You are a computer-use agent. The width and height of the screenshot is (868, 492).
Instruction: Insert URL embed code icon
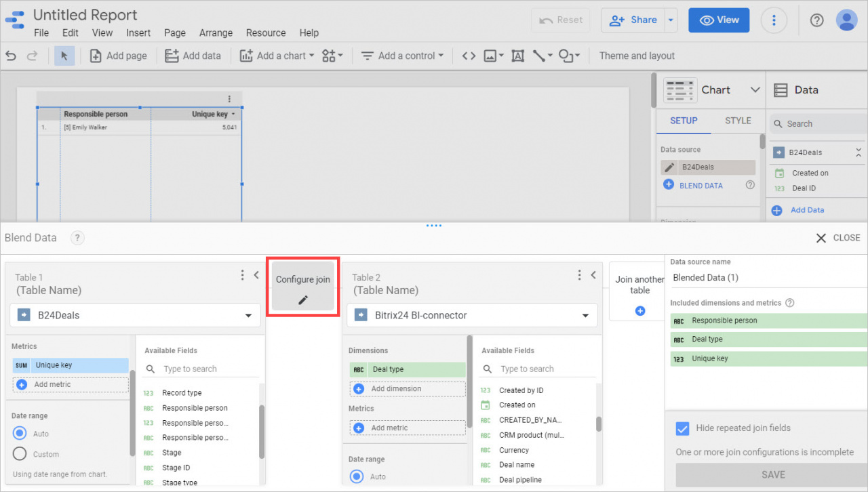pos(469,56)
